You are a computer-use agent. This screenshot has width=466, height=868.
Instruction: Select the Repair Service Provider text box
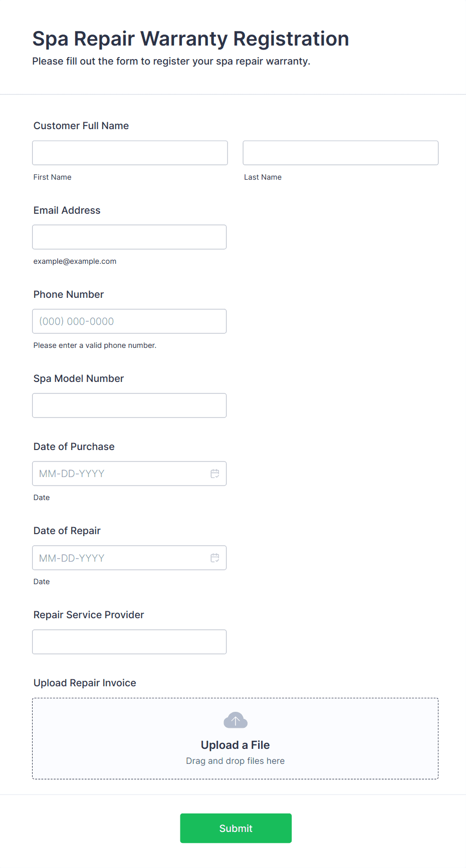coord(129,642)
